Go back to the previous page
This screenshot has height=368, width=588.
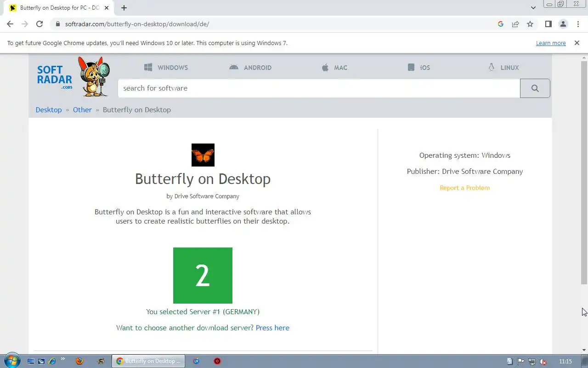tap(10, 24)
